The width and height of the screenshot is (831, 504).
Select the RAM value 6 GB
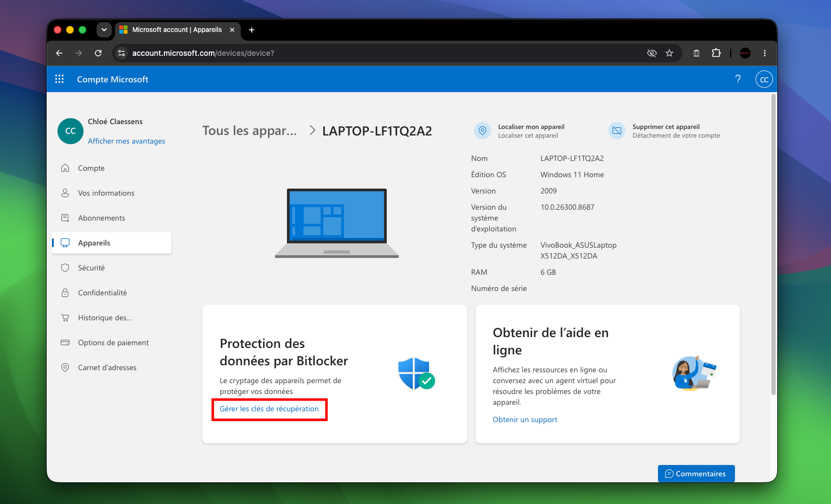pyautogui.click(x=548, y=272)
